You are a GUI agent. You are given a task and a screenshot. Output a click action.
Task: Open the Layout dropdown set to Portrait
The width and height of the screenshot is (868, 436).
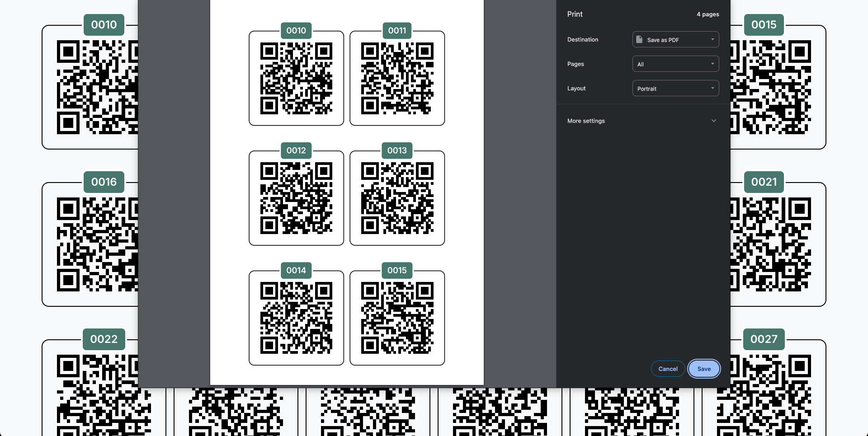[x=675, y=89]
